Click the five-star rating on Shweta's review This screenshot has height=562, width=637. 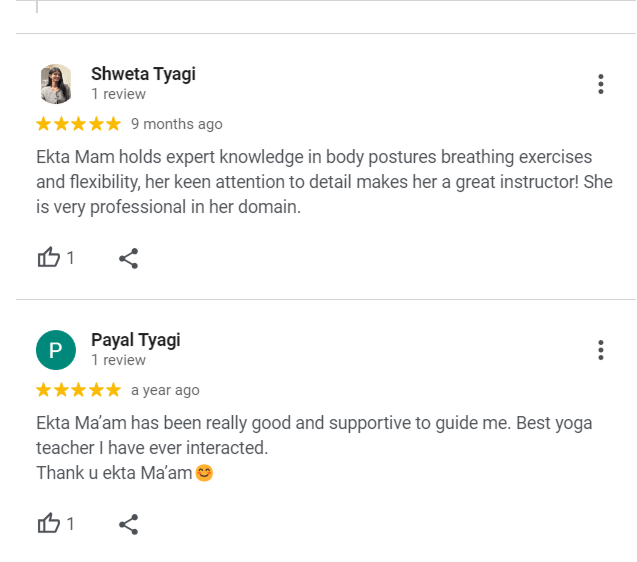coord(78,124)
